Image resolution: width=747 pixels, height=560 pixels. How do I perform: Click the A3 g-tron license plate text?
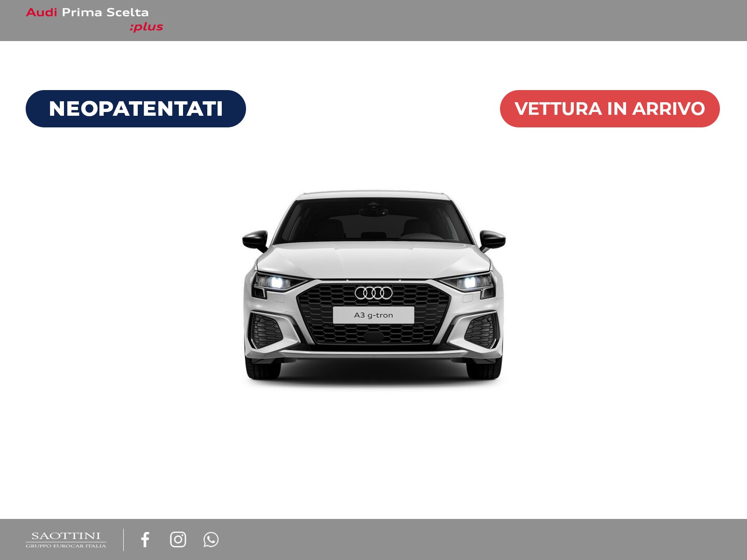pyautogui.click(x=373, y=315)
